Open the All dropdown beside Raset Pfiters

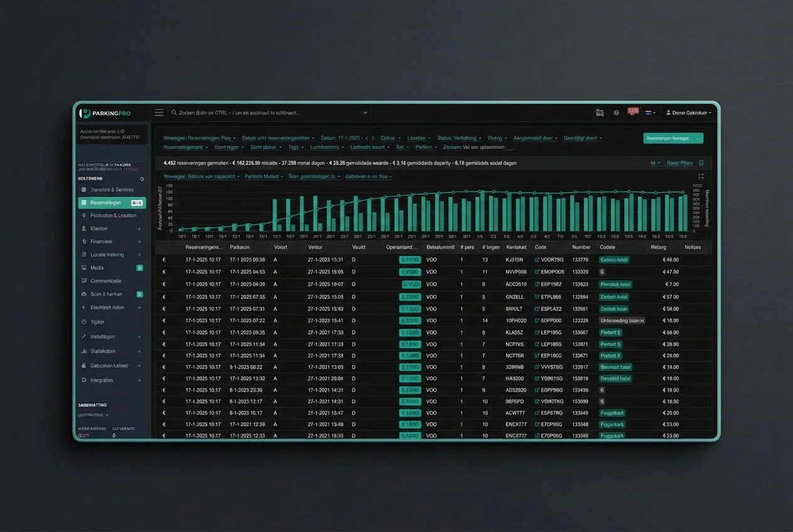pyautogui.click(x=654, y=163)
